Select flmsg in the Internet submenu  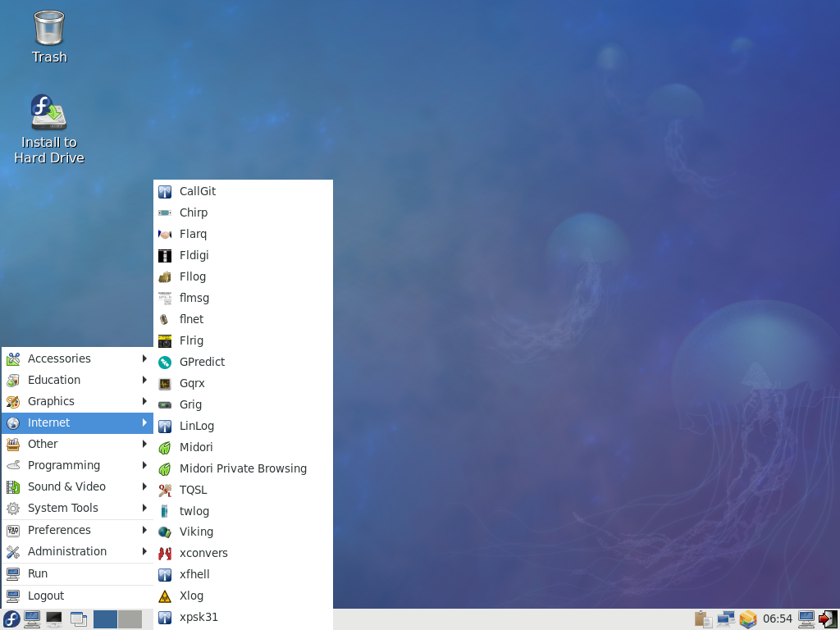[x=243, y=298]
